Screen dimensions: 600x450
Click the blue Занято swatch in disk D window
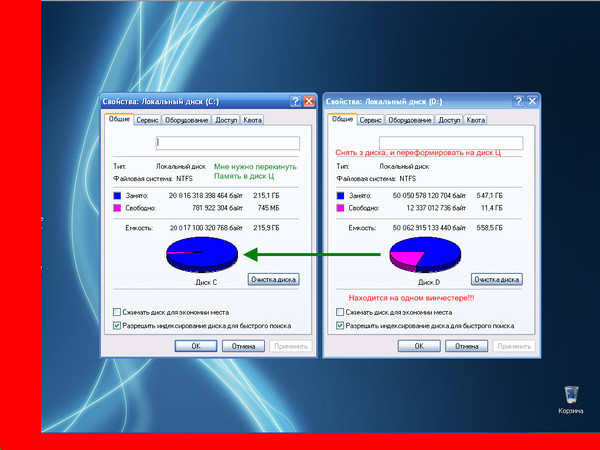click(x=340, y=196)
